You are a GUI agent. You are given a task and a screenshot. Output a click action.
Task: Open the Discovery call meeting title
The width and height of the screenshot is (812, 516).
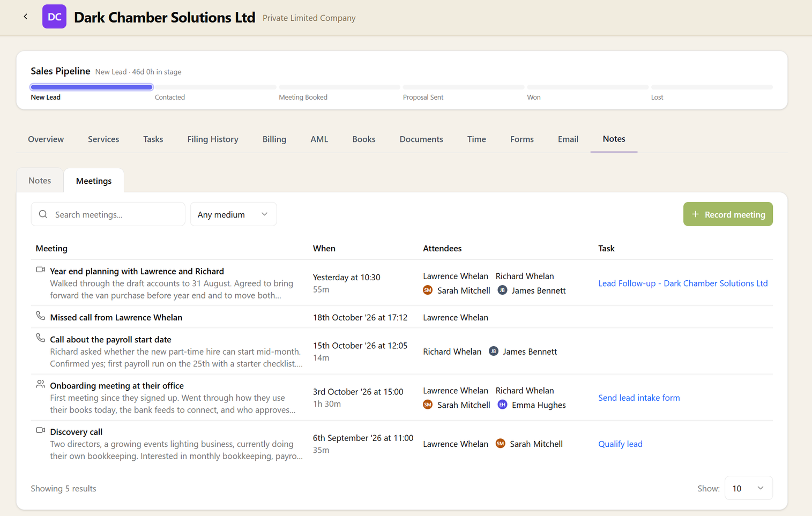click(x=76, y=431)
